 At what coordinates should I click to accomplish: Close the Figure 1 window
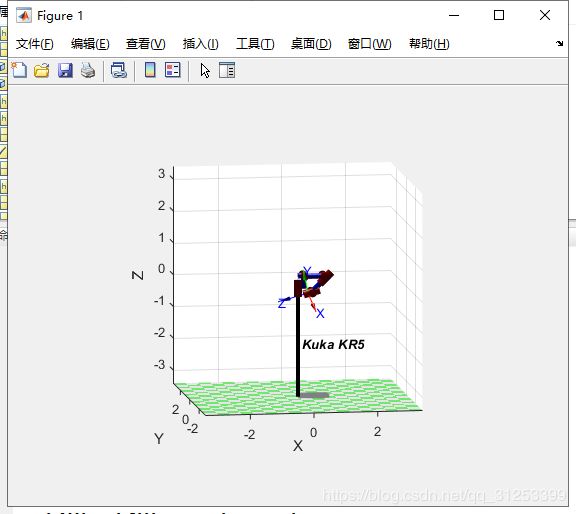pos(545,15)
